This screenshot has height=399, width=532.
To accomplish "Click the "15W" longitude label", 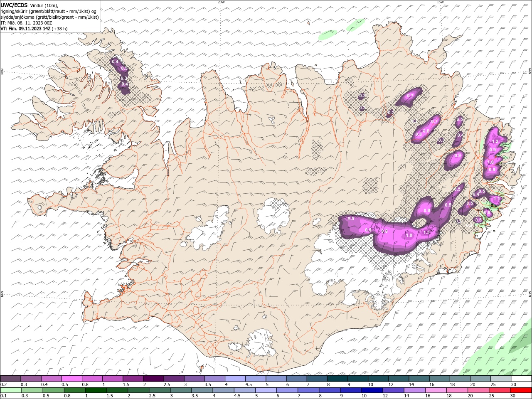I will [x=440, y=2].
